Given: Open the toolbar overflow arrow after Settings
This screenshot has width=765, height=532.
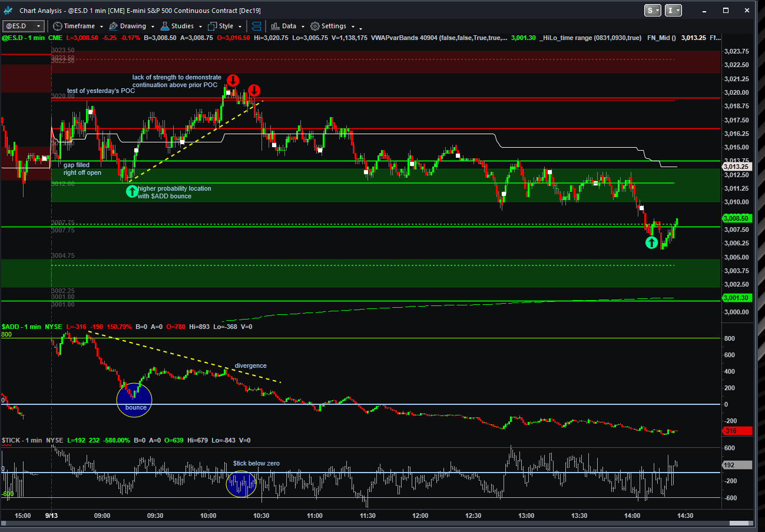Looking at the screenshot, I should pos(360,28).
